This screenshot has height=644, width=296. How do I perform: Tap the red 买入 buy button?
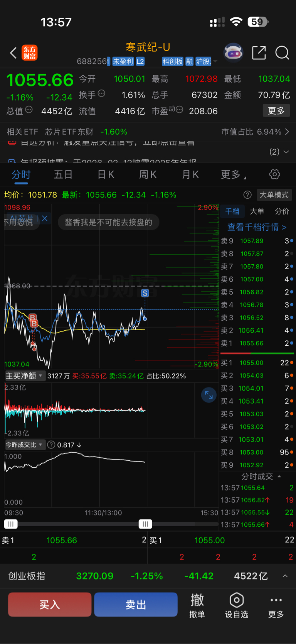click(50, 604)
